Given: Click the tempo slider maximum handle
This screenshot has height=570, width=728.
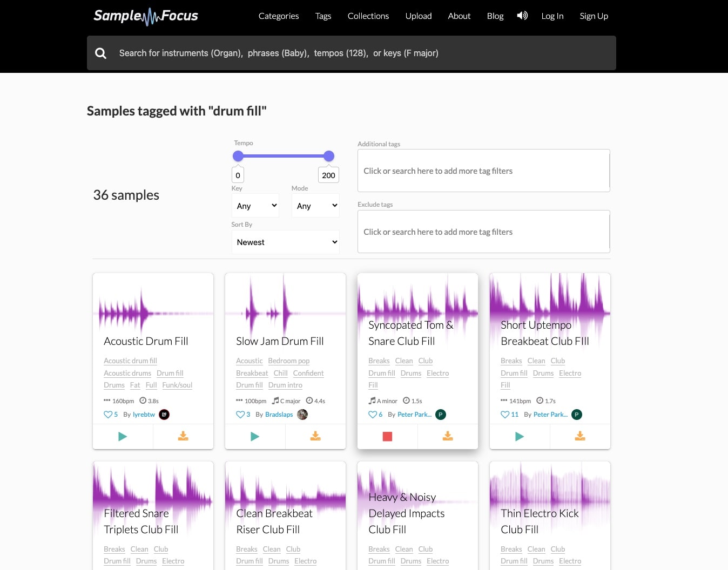Looking at the screenshot, I should [x=329, y=157].
